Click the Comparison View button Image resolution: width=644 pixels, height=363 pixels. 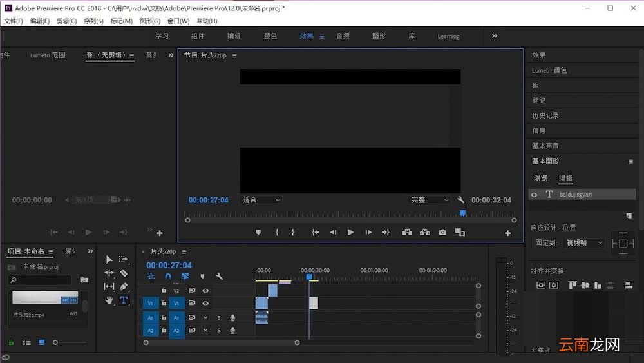(x=460, y=232)
